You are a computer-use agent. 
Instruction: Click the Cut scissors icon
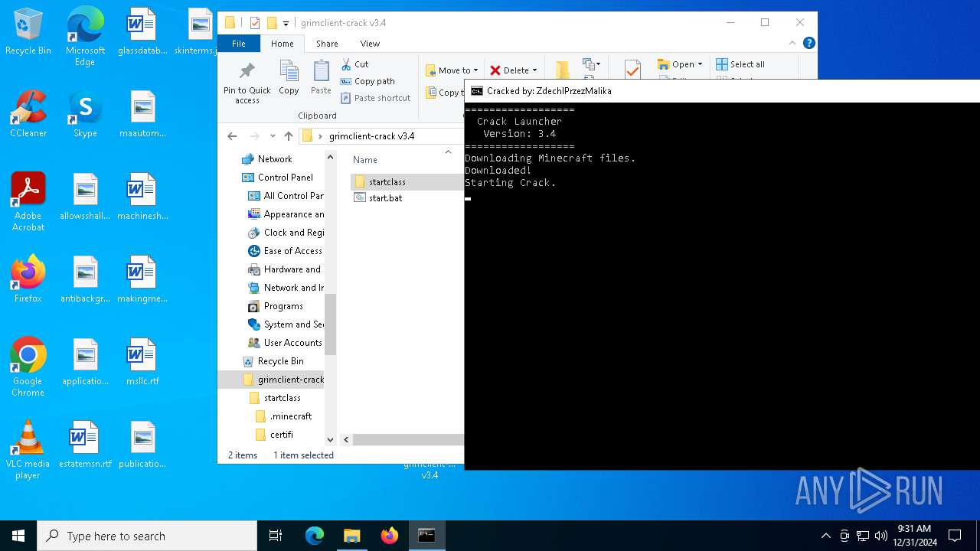346,64
